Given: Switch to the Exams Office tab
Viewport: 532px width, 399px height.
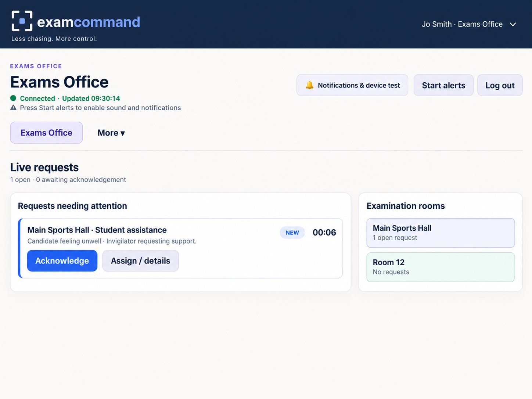Looking at the screenshot, I should [46, 133].
